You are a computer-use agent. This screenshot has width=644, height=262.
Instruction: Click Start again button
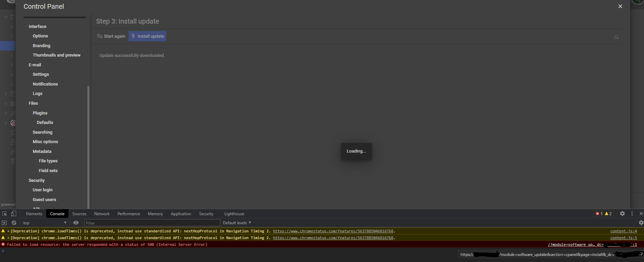(111, 36)
